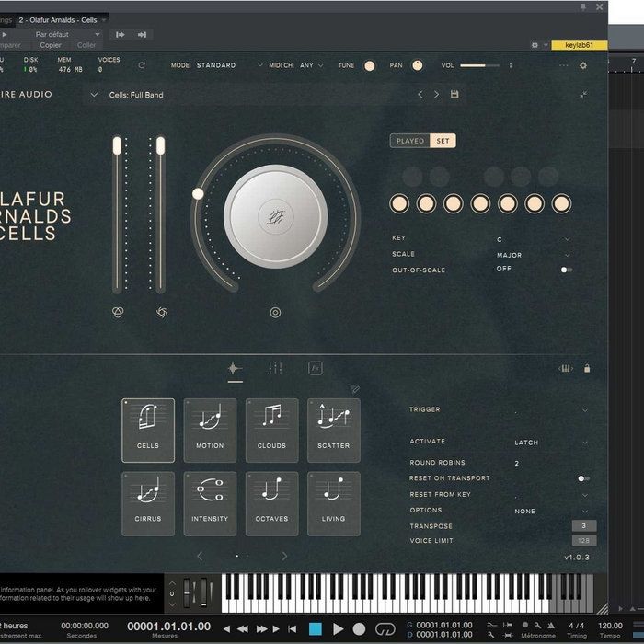Toggle the Out-of-Scale switch
The height and width of the screenshot is (644, 644).
click(567, 270)
